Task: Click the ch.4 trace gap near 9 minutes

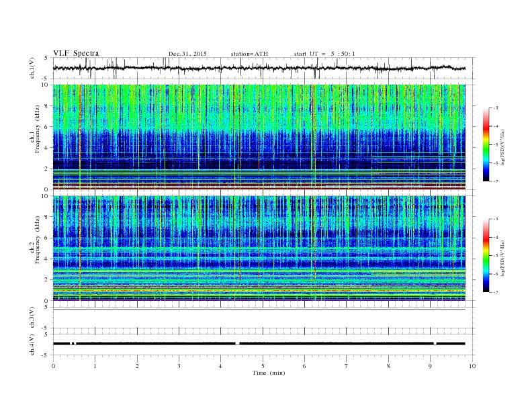Action: pyautogui.click(x=435, y=344)
